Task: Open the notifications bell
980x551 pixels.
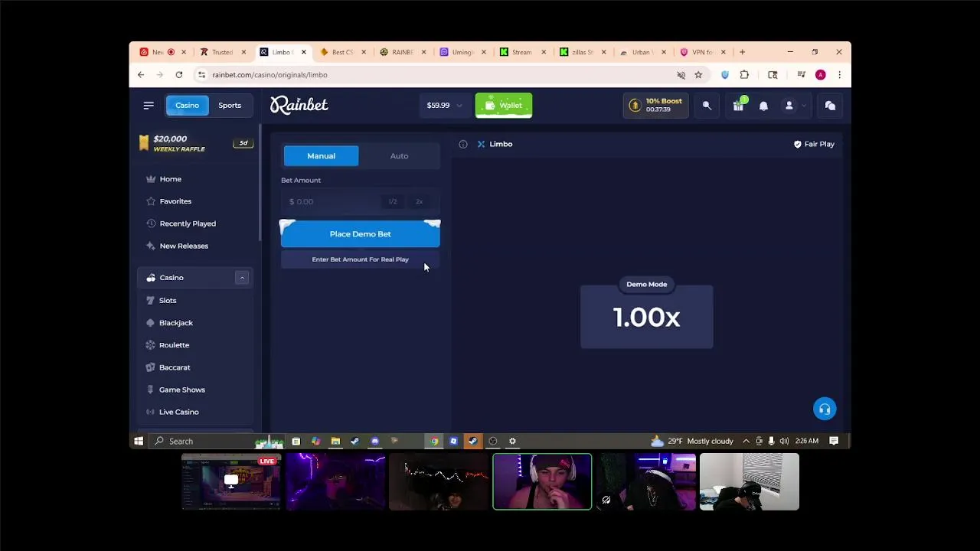Action: [x=763, y=106]
